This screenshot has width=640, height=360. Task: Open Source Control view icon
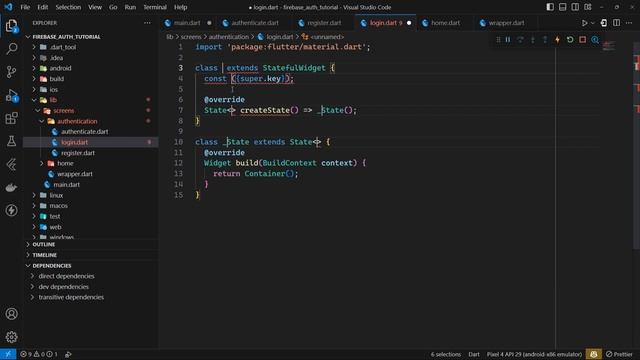coord(11,72)
